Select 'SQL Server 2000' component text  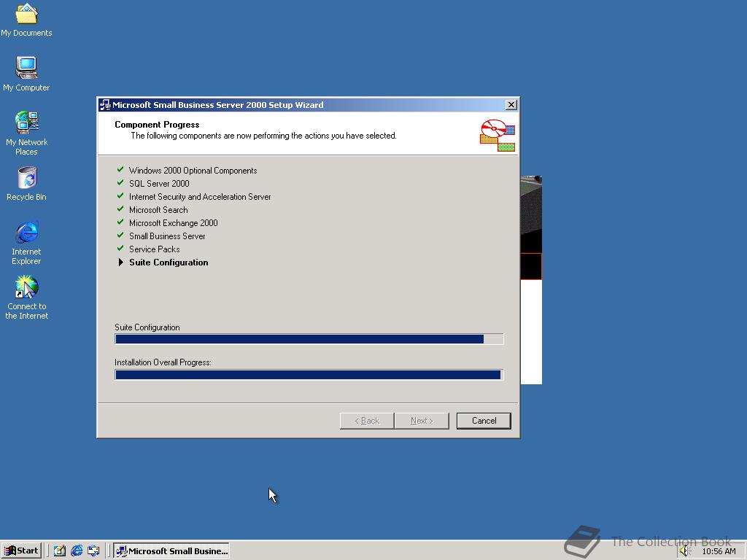point(159,183)
